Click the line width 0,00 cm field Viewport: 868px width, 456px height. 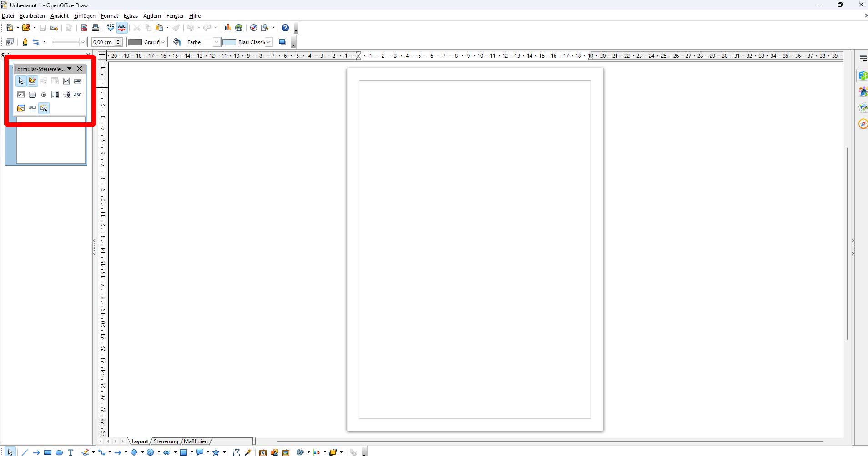(103, 42)
